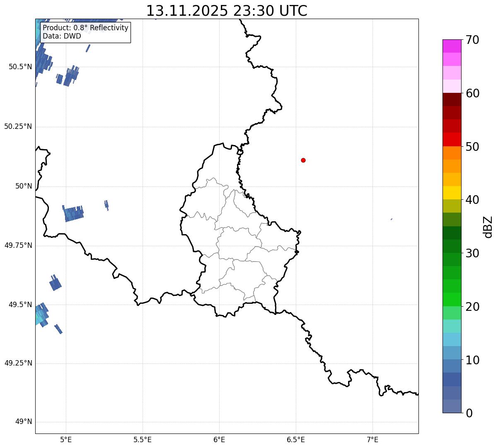Click the dark maroon colorbar segment below 60
This screenshot has width=498, height=448.
coord(452,99)
